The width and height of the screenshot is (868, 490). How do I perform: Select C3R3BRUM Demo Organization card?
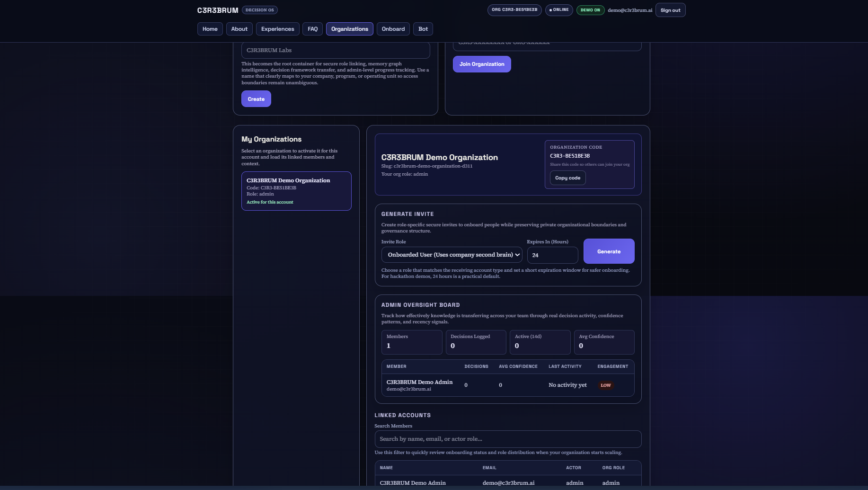point(296,191)
